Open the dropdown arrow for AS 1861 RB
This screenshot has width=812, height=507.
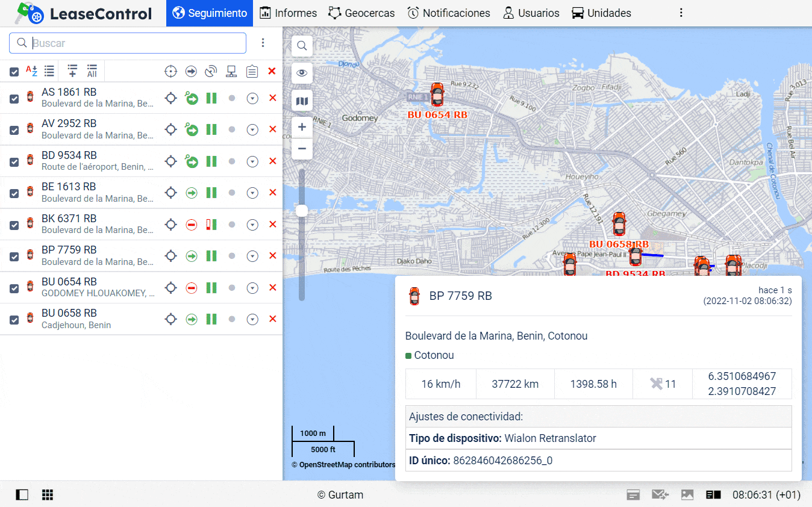(x=252, y=98)
